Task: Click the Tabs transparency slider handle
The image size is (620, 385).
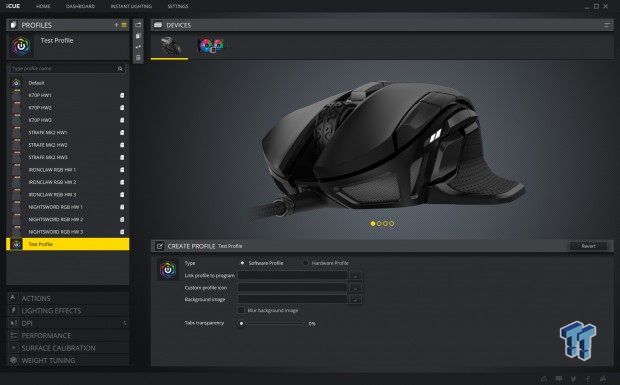Action: click(241, 323)
